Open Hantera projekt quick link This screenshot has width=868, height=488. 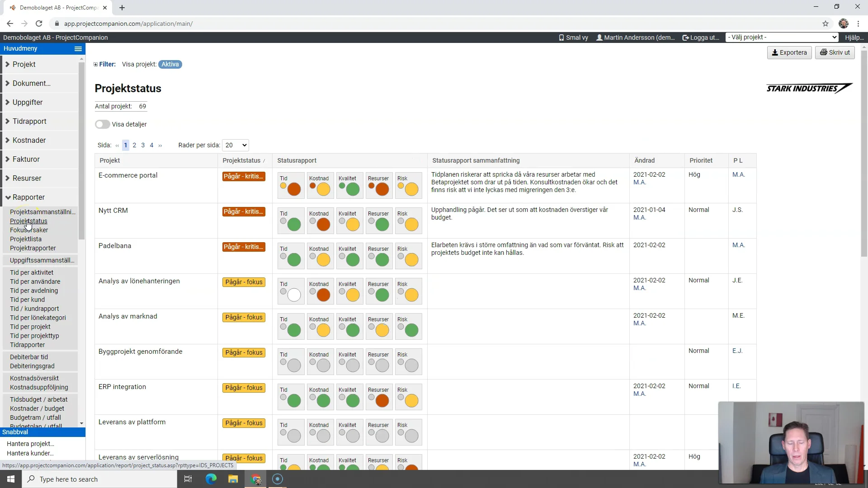pyautogui.click(x=30, y=444)
